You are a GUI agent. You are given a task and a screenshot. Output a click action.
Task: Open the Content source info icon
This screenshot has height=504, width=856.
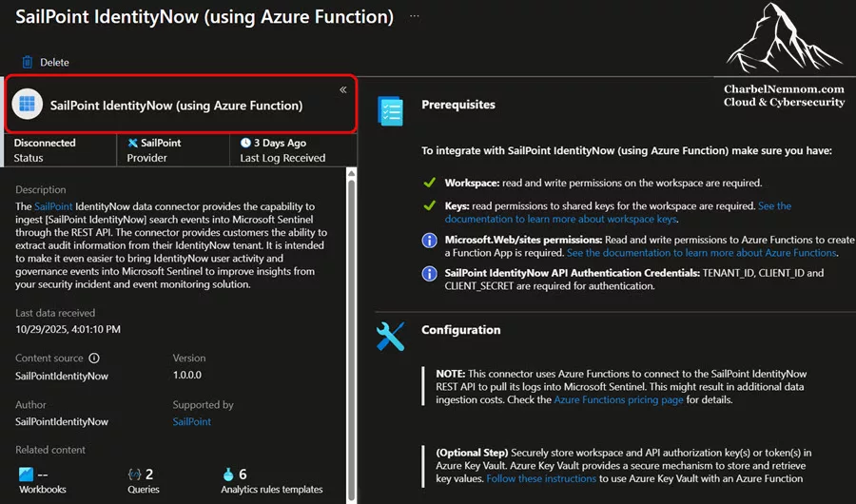pos(94,359)
